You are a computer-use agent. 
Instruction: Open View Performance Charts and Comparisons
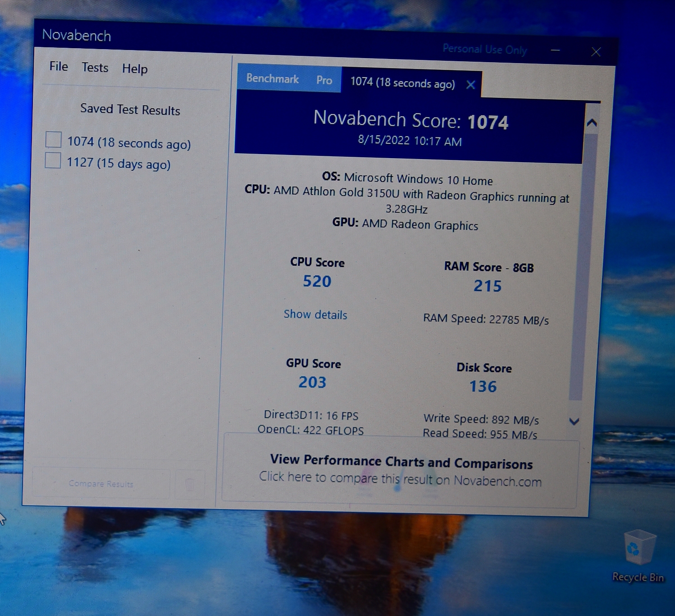[x=401, y=470]
